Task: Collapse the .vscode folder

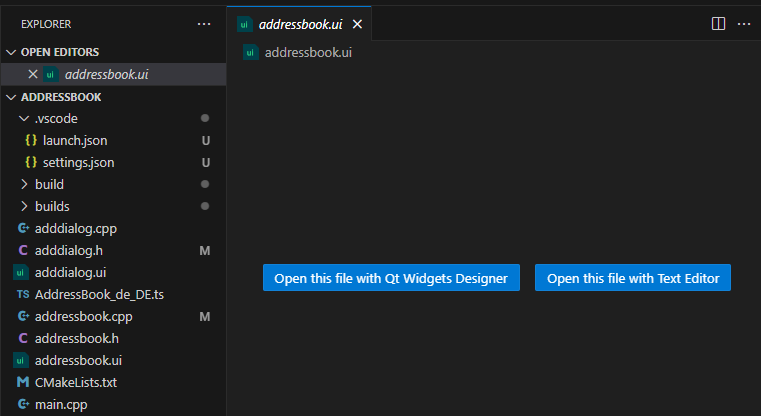Action: click(x=24, y=119)
